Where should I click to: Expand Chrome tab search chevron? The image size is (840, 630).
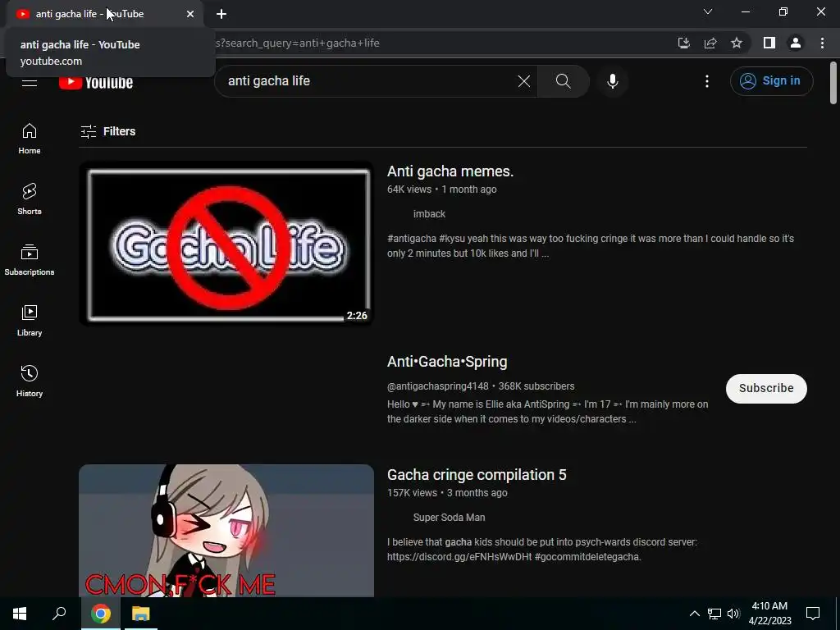708,11
